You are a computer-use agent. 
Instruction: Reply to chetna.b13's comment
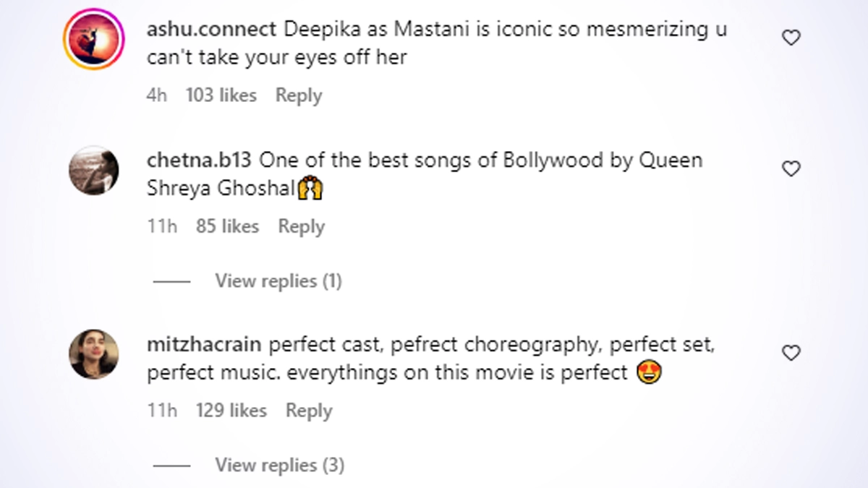pyautogui.click(x=301, y=226)
